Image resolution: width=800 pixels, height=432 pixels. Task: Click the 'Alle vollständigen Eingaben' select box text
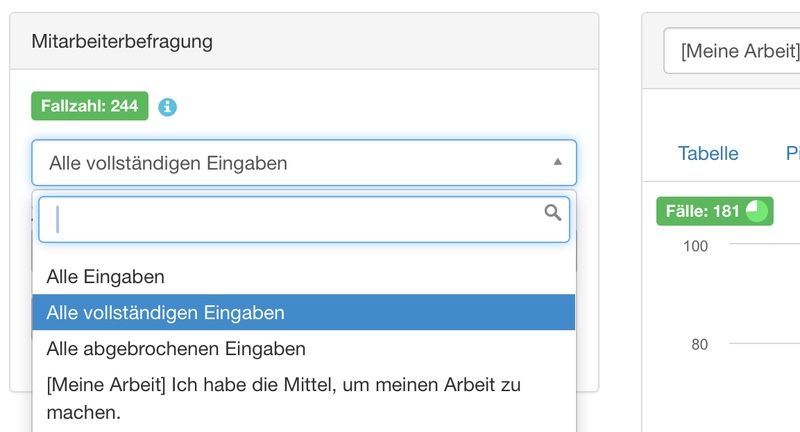[168, 163]
